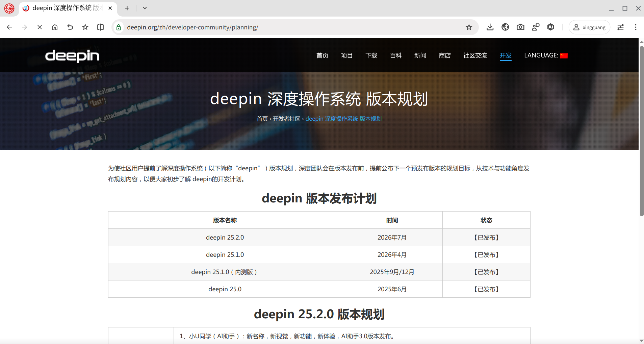
Task: Go to 商店 in the navigation
Action: pyautogui.click(x=445, y=55)
